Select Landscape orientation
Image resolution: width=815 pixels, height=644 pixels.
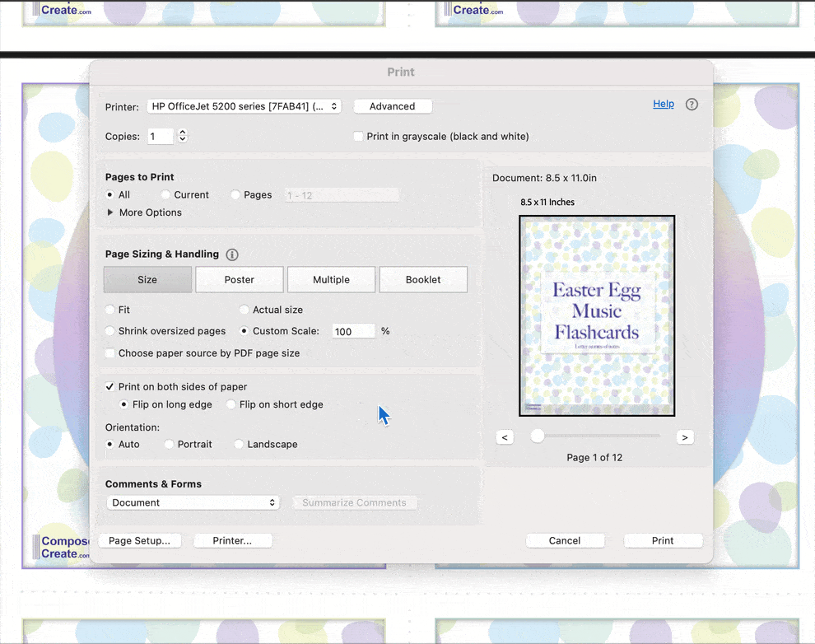(238, 444)
